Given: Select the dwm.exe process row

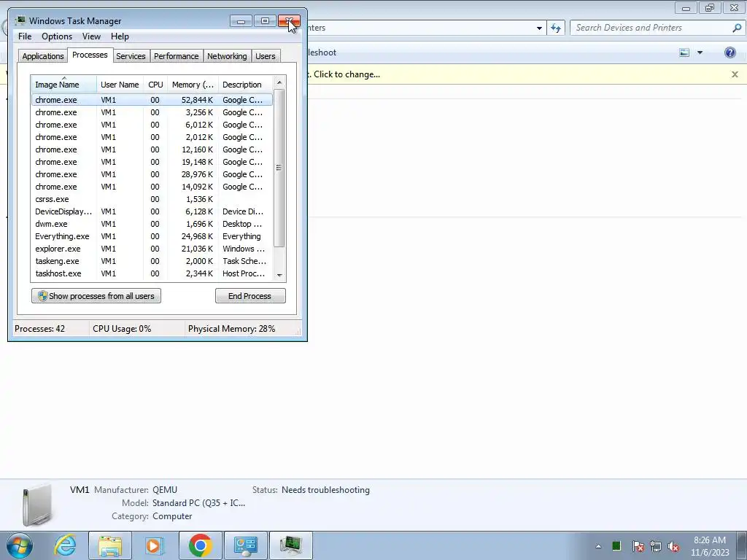Looking at the screenshot, I should (152, 224).
